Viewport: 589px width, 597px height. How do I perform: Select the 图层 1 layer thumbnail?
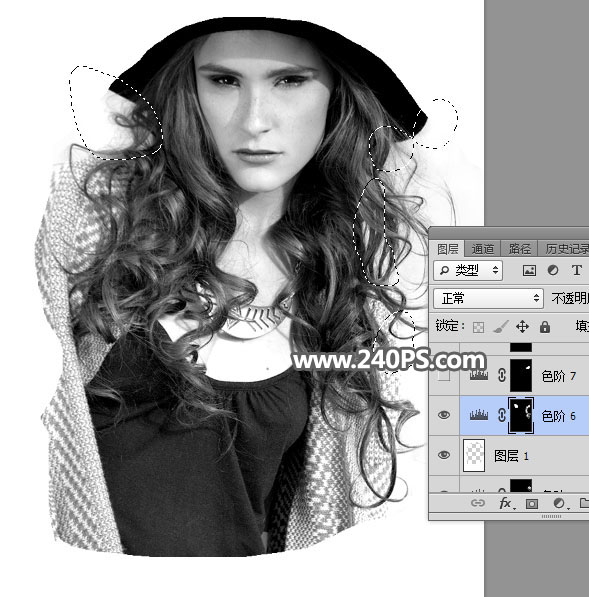click(474, 455)
